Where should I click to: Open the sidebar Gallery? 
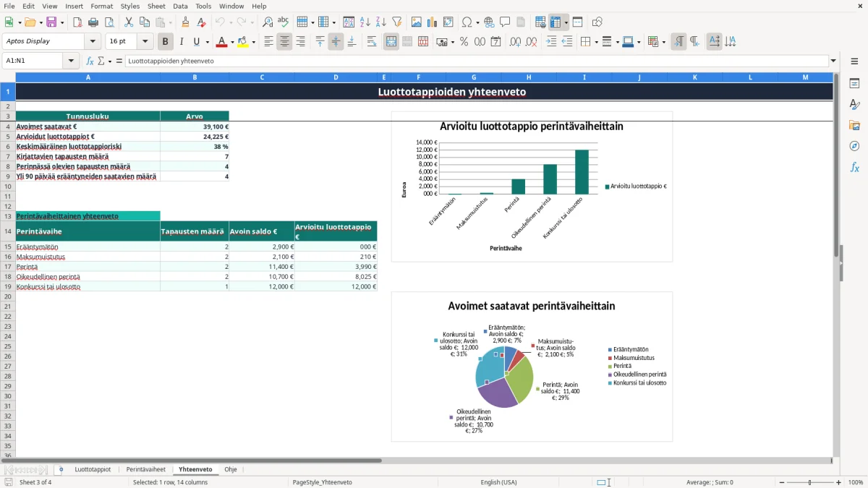point(854,125)
